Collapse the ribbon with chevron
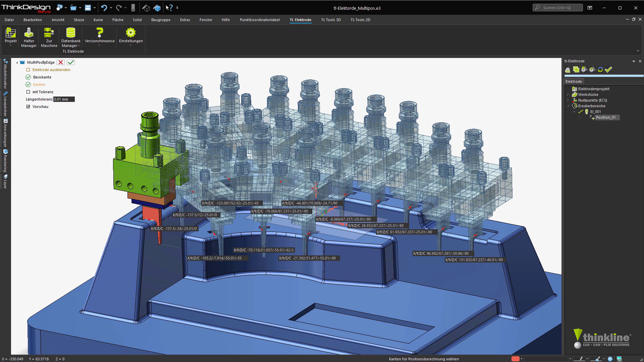 (638, 51)
